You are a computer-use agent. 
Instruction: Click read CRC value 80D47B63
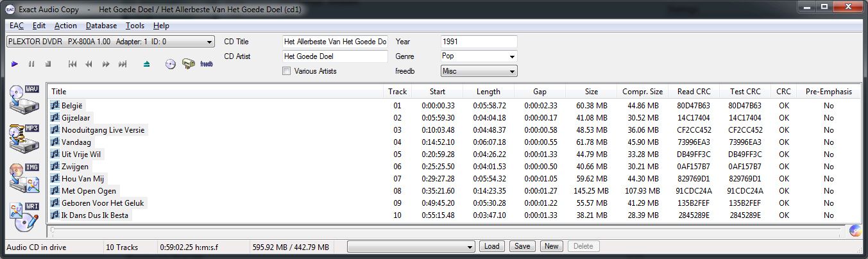pyautogui.click(x=694, y=106)
